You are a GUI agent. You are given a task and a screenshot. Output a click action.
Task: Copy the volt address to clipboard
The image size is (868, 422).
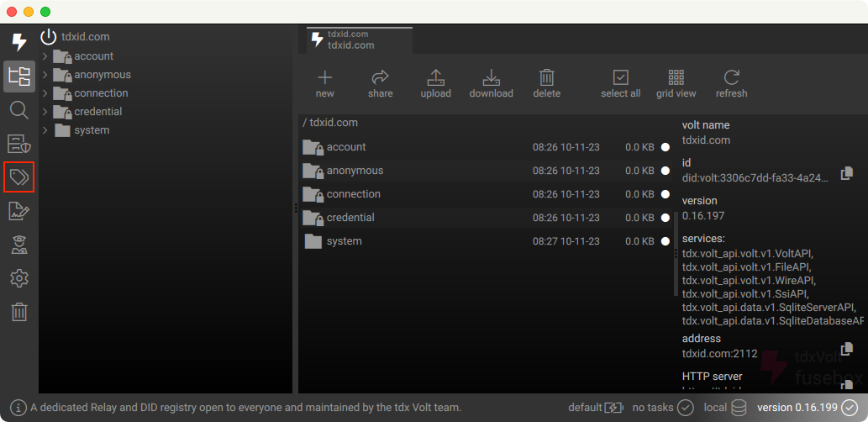tap(846, 349)
